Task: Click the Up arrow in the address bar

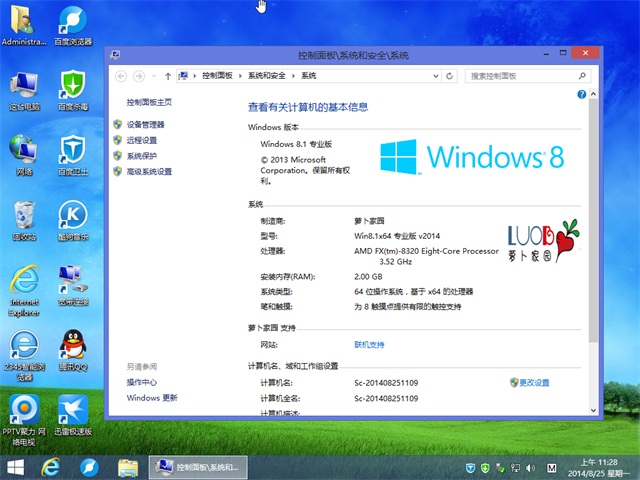Action: pos(167,75)
